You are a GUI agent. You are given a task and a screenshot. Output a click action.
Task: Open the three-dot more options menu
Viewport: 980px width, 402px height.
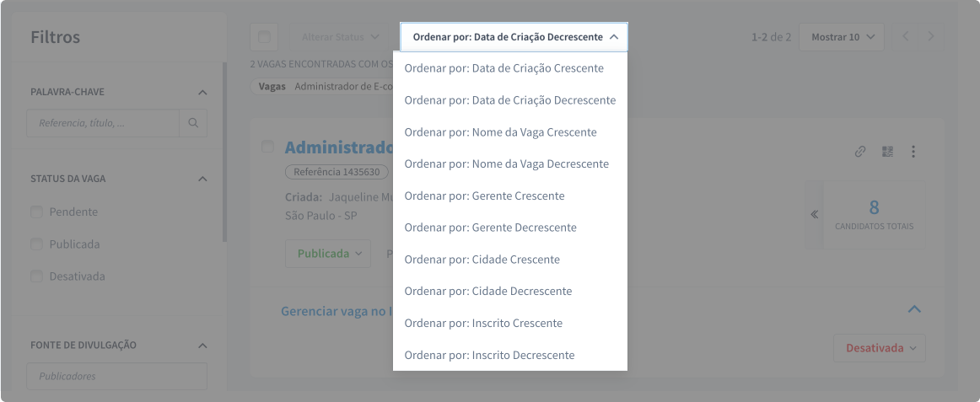pyautogui.click(x=913, y=152)
